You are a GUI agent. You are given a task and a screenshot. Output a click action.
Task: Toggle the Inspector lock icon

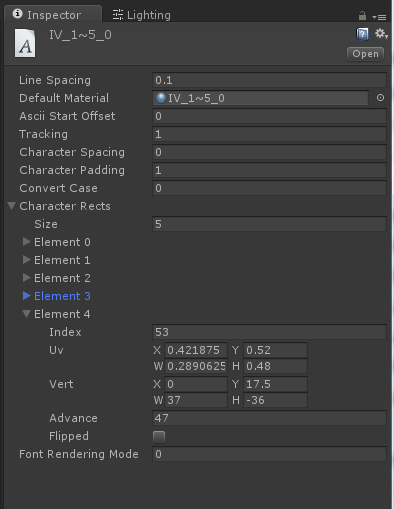[362, 15]
